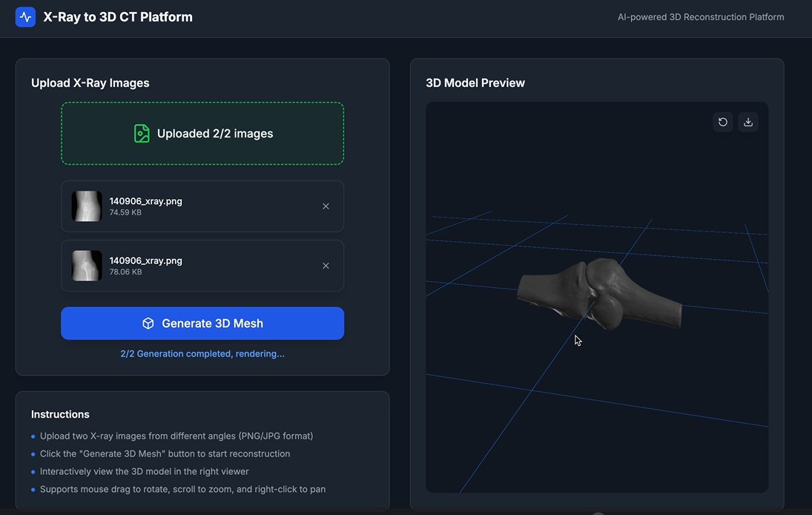This screenshot has height=515, width=812.
Task: Remove the first 140906_xray.png upload
Action: [x=326, y=206]
